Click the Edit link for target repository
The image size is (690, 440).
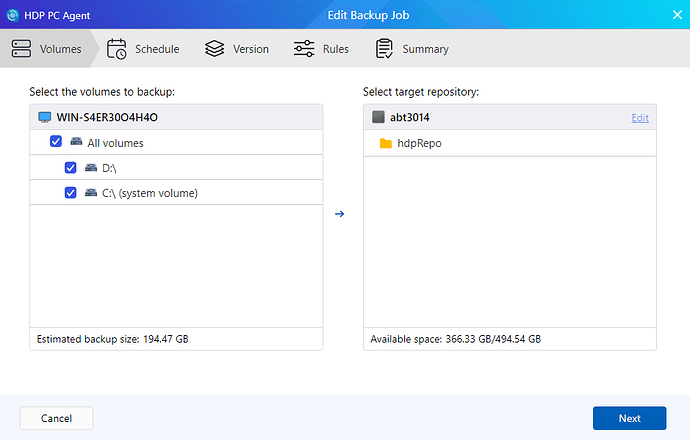click(640, 118)
